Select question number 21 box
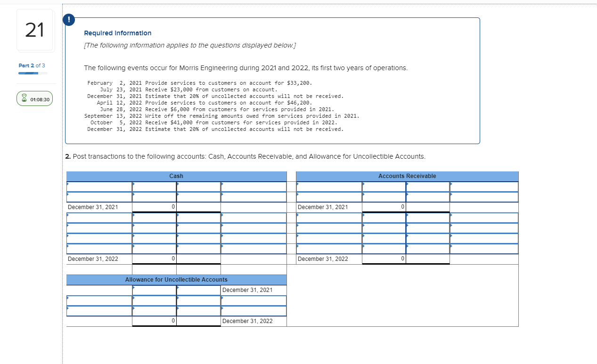The height and width of the screenshot is (364, 597). pos(35,30)
